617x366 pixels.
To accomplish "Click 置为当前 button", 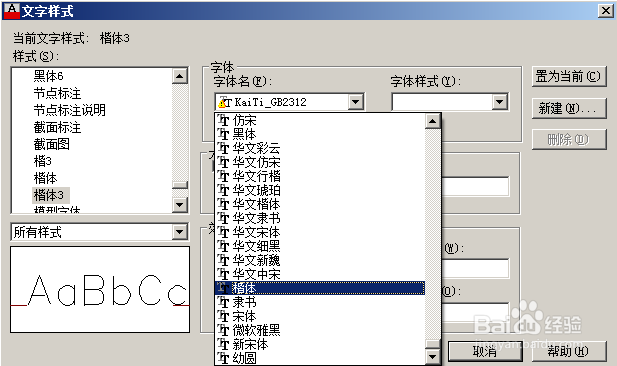I will coord(569,76).
